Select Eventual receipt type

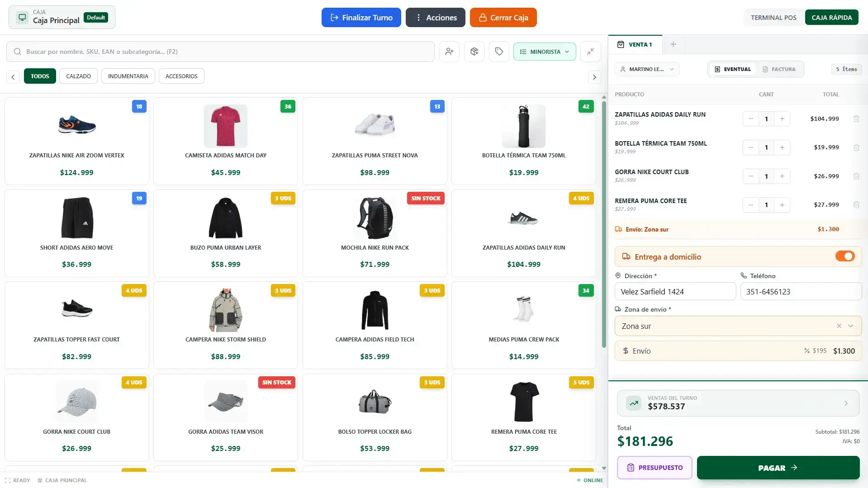point(733,69)
